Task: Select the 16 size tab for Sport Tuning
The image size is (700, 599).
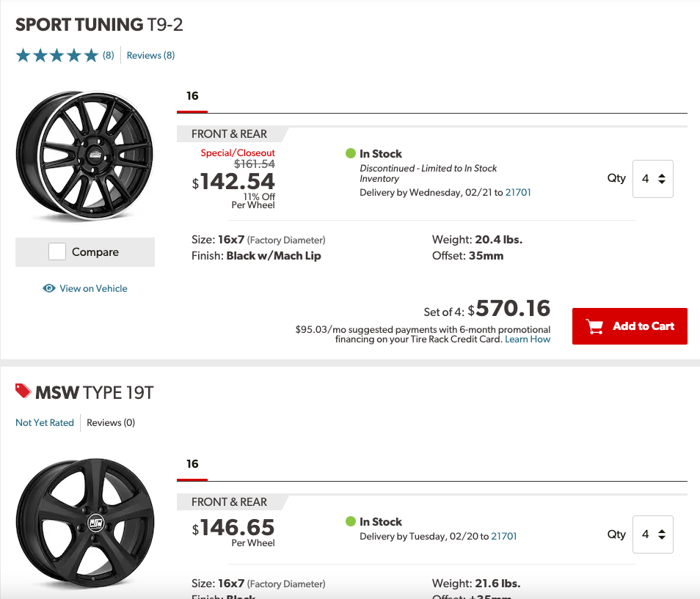Action: point(192,96)
